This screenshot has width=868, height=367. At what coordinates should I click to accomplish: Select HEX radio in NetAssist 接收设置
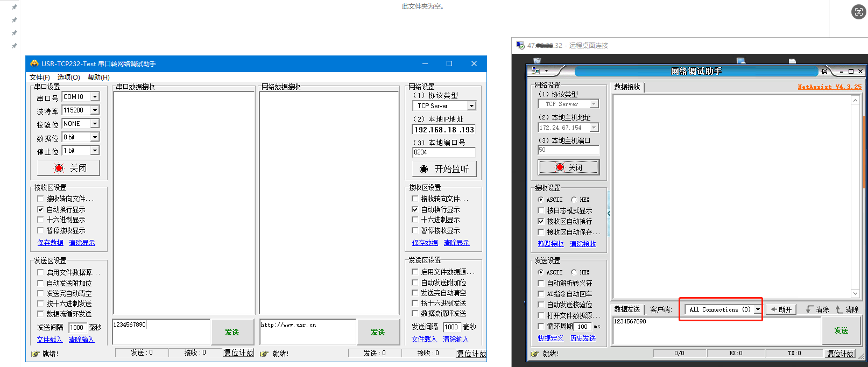coord(574,200)
